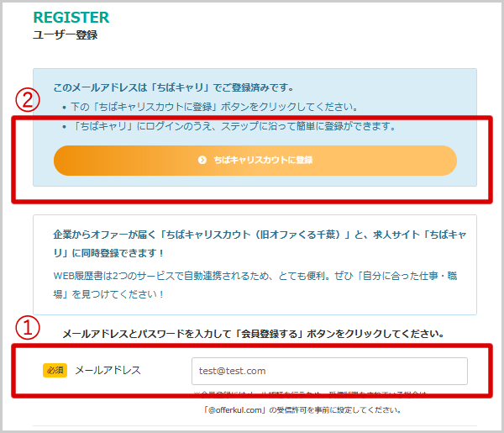Click the bullet text 「ちばキャリ」にログインのうえ
The image size is (504, 433).
(234, 126)
